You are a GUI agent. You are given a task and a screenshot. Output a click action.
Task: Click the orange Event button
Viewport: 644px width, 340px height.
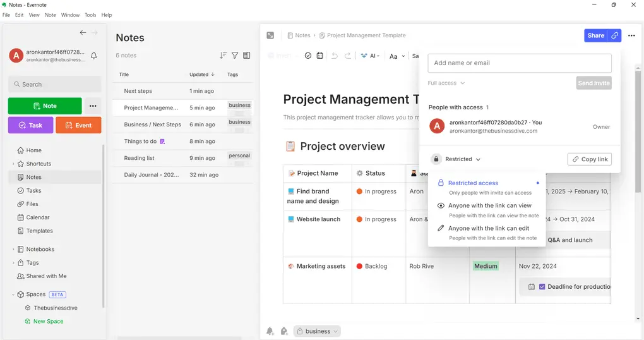pyautogui.click(x=78, y=125)
